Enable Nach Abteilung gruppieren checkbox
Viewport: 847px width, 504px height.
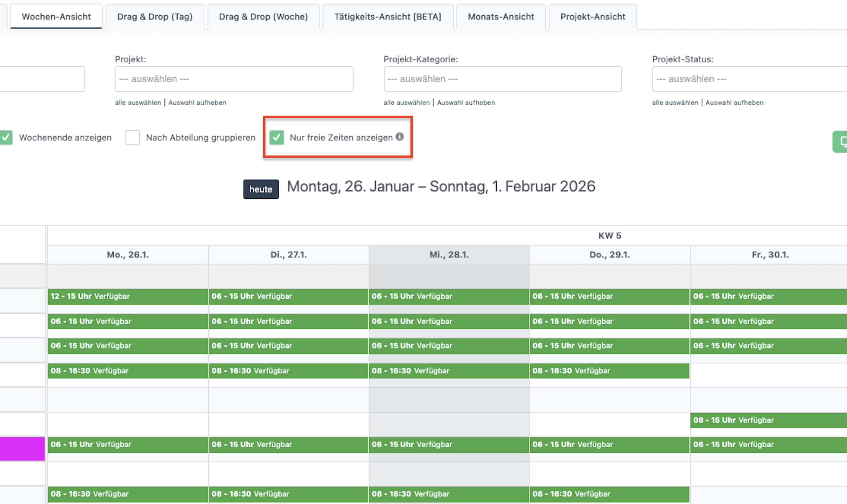click(x=132, y=137)
